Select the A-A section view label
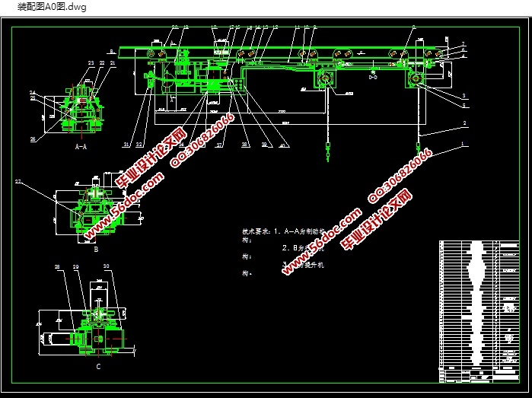Screen dimensions: 532x398 pyautogui.click(x=80, y=146)
